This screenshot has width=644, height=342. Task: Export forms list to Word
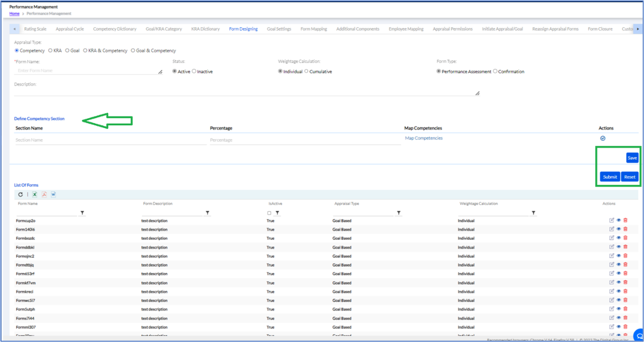click(x=53, y=195)
